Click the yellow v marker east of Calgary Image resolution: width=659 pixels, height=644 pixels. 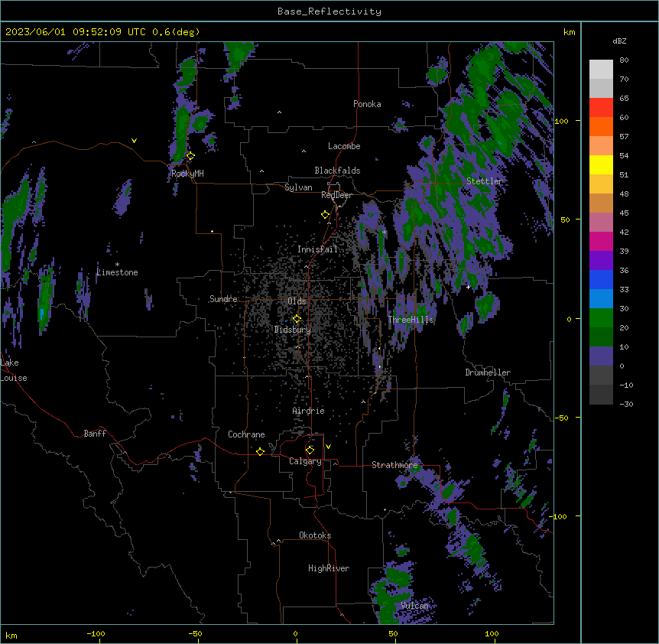click(328, 447)
